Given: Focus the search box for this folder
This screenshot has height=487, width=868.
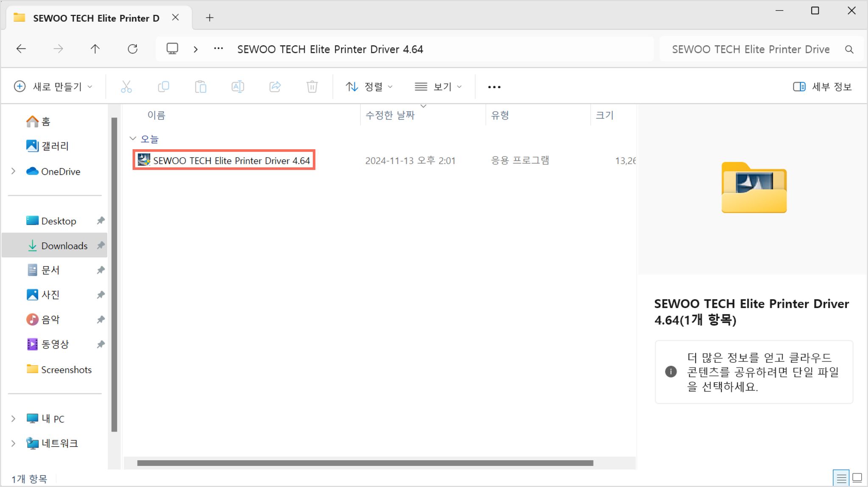Looking at the screenshot, I should (751, 49).
